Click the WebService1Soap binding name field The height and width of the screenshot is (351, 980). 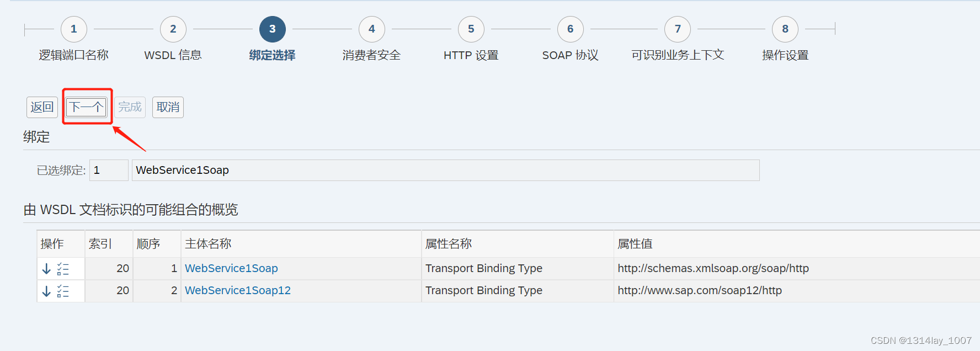(x=446, y=170)
